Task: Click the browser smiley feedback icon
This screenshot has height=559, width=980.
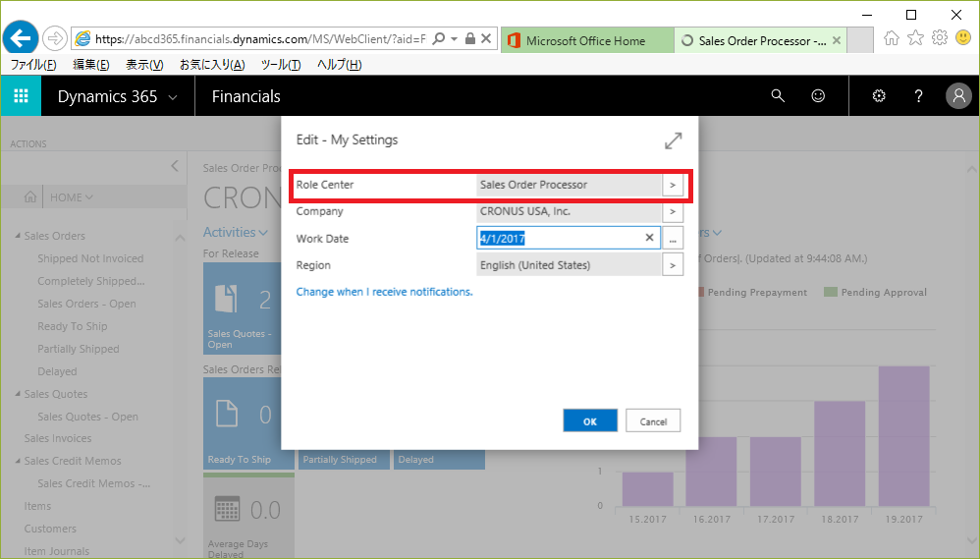Action: tap(963, 38)
